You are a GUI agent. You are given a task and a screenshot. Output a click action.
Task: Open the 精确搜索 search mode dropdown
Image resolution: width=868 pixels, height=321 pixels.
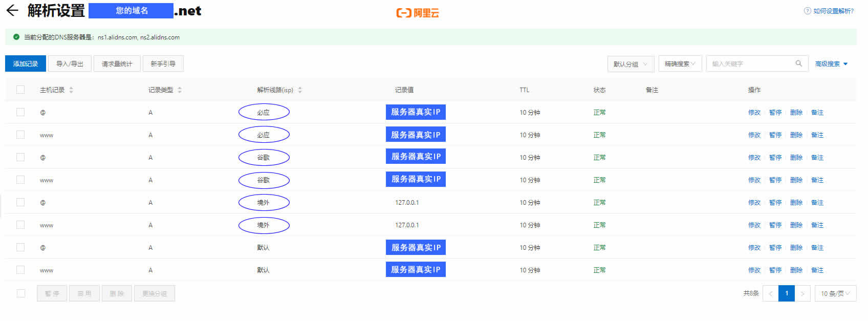tap(680, 64)
